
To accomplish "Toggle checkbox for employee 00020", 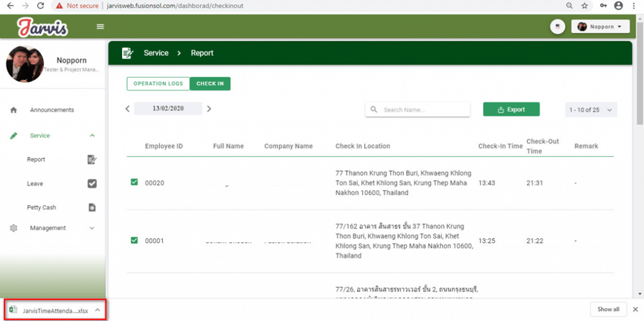I will click(134, 183).
